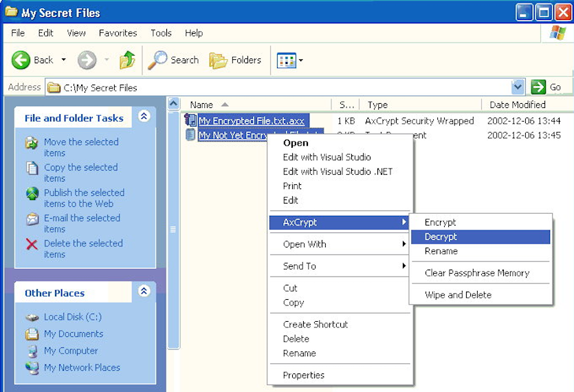Choose Clear Passphrase Memory
Image resolution: width=574 pixels, height=392 pixels.
pyautogui.click(x=481, y=273)
